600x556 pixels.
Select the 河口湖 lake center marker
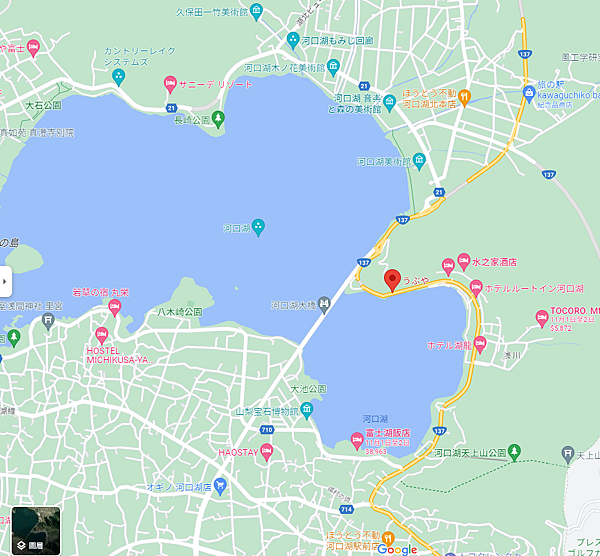[258, 227]
